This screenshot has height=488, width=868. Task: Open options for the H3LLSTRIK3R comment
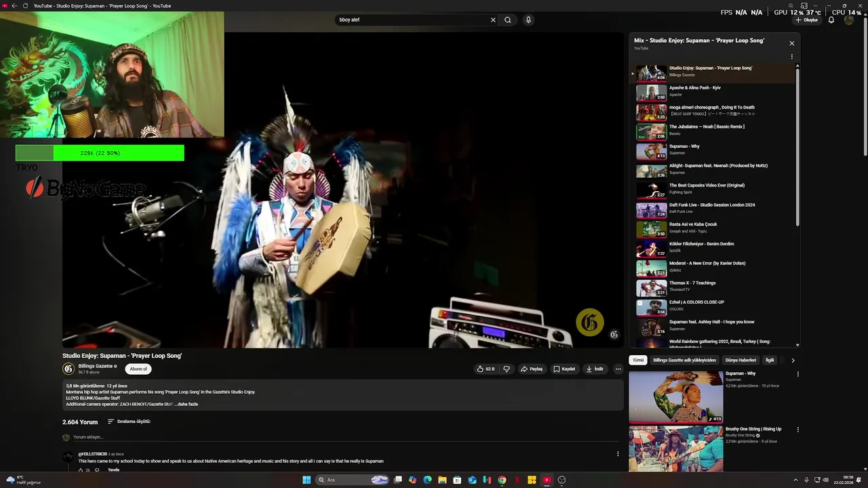coord(618,453)
